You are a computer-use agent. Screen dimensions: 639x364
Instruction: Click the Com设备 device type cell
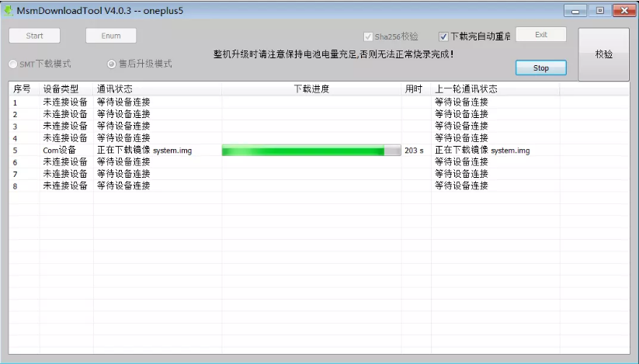click(x=59, y=151)
